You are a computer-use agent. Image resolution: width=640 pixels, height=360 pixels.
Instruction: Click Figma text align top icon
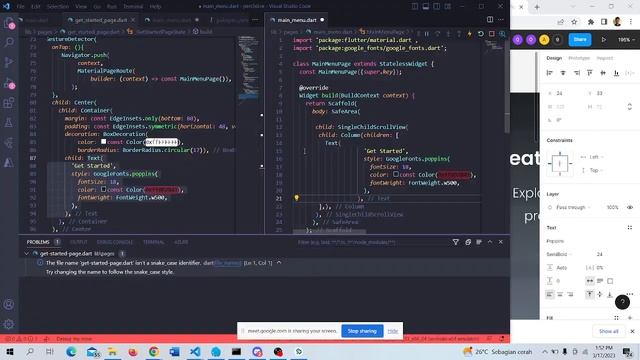tap(590, 294)
